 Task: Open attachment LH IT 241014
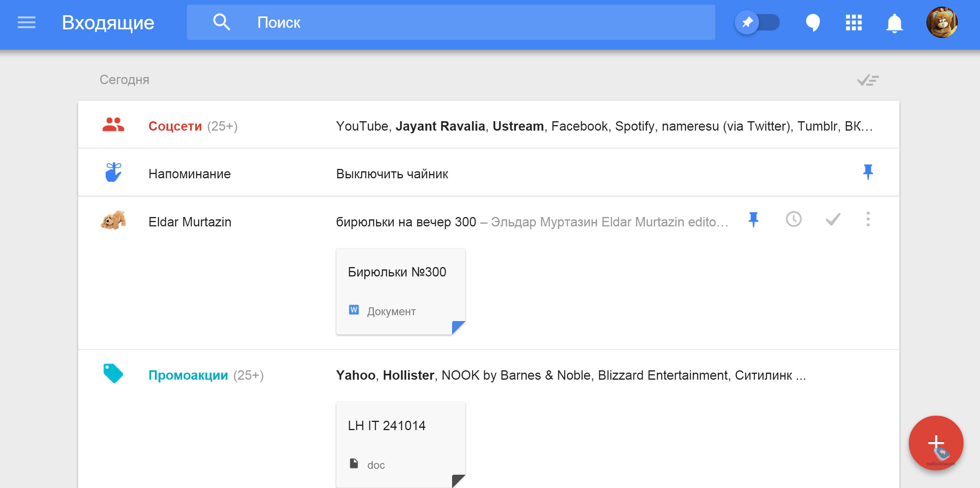401,445
